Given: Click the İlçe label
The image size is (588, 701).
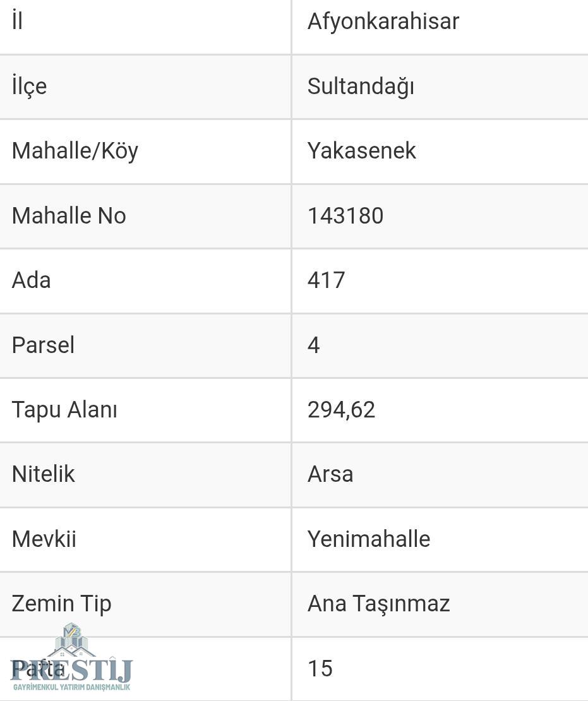Looking at the screenshot, I should click(29, 86).
